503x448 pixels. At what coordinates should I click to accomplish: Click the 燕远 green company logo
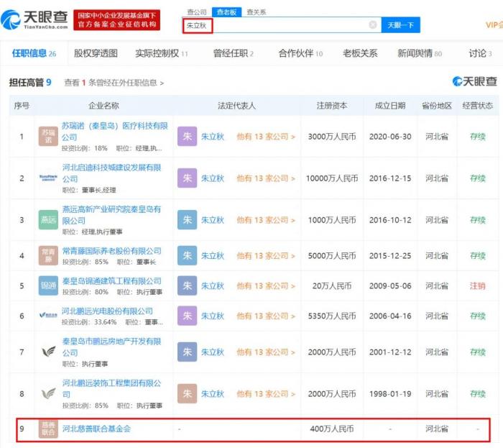point(48,220)
